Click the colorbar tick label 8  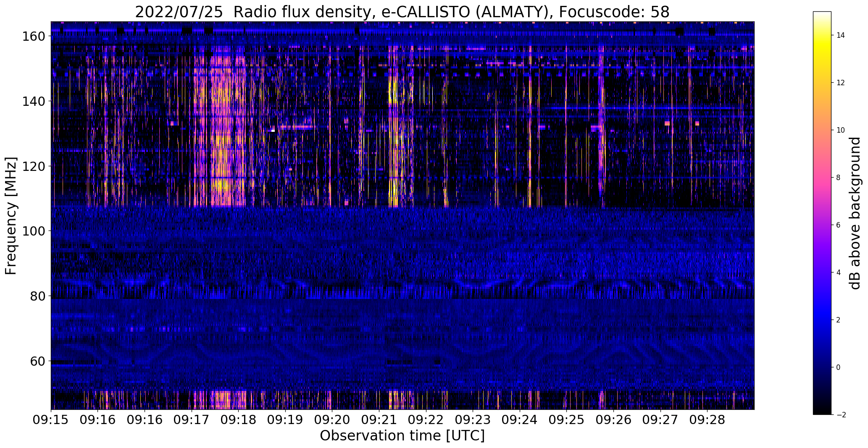point(839,178)
